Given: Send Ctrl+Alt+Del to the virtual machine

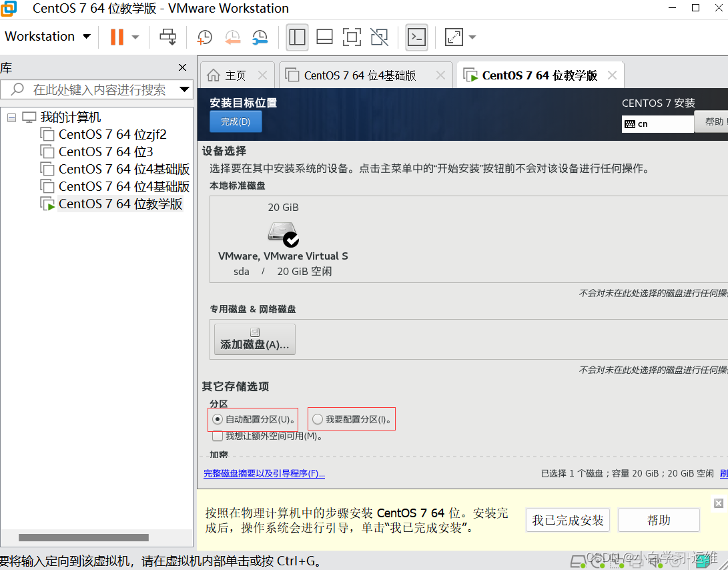Looking at the screenshot, I should (x=167, y=37).
